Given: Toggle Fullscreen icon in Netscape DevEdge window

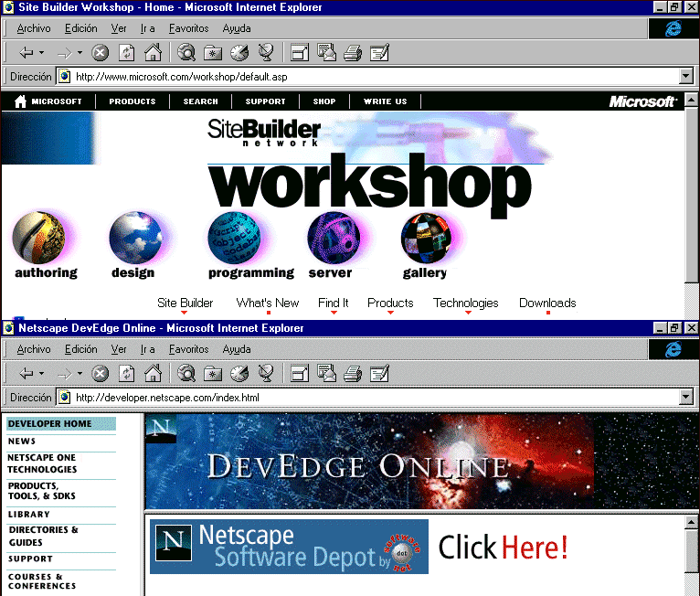Looking at the screenshot, I should tap(300, 373).
